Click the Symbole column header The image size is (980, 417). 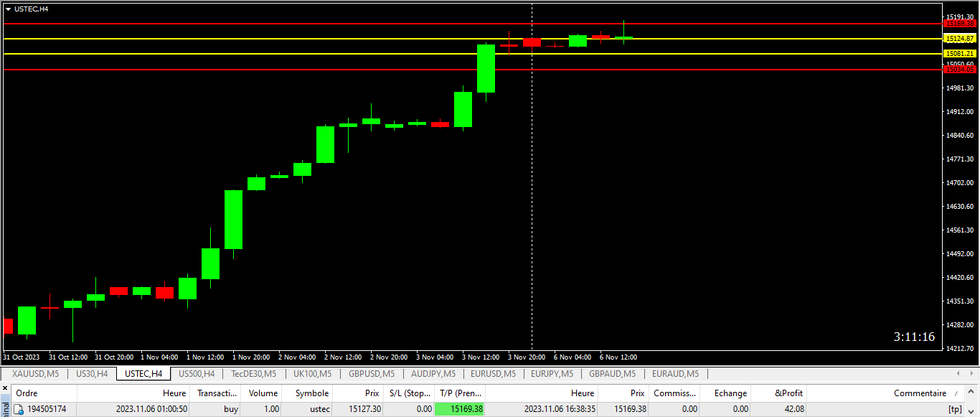point(311,393)
